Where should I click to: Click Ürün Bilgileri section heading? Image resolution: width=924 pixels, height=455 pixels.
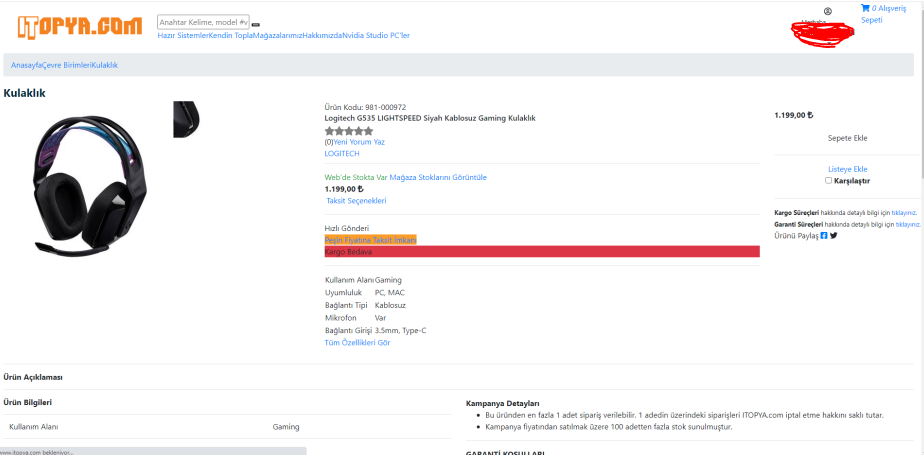coord(28,403)
